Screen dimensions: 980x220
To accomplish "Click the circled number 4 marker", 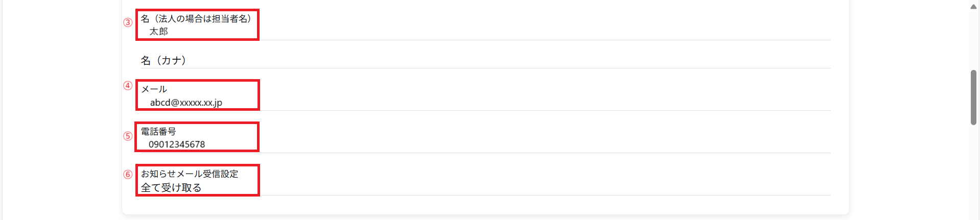I will click(x=128, y=86).
